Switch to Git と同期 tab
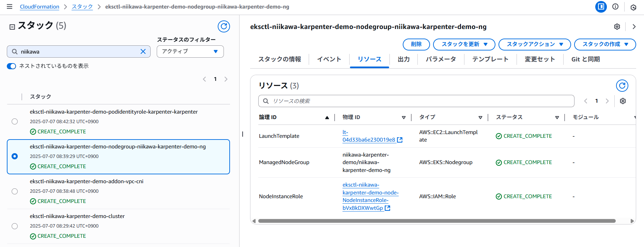Image resolution: width=644 pixels, height=247 pixels. tap(586, 59)
